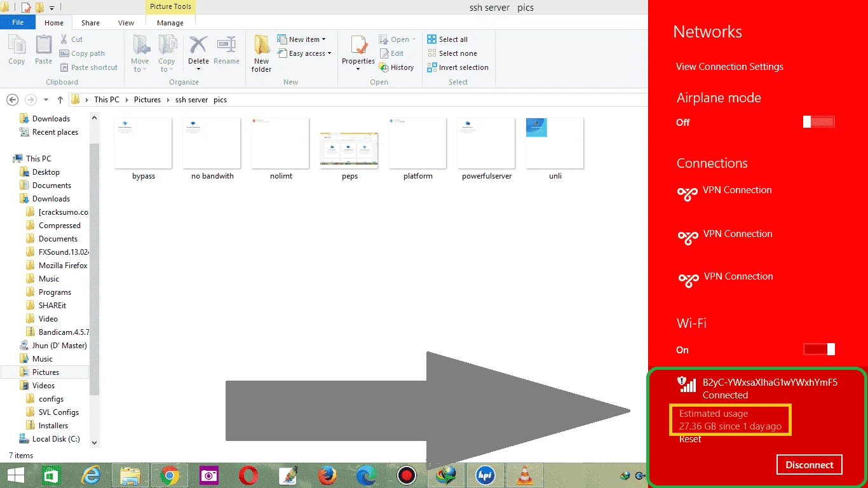This screenshot has width=868, height=488.
Task: Click the Disconnect button
Action: point(810,464)
